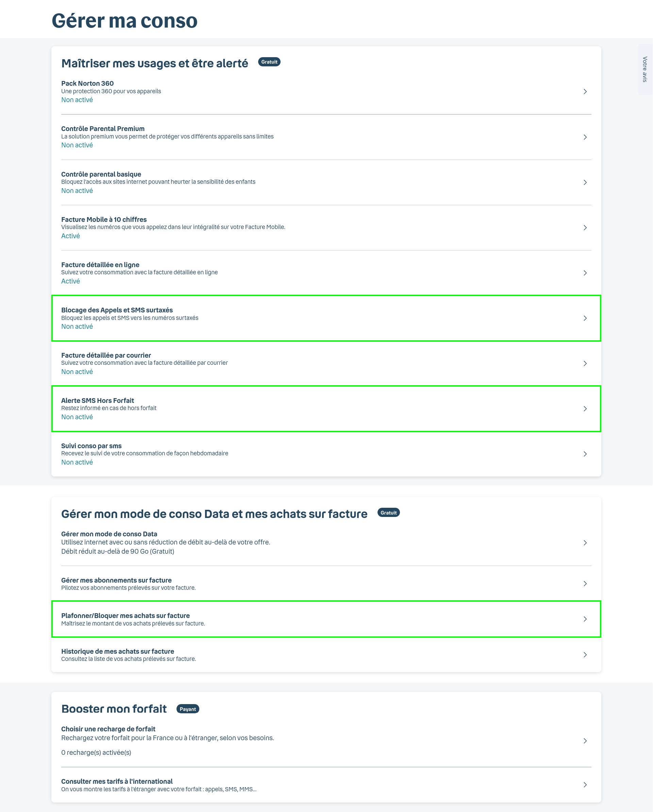Click Gratuit badge beside Maîtriser mes usages
Image resolution: width=653 pixels, height=812 pixels.
(269, 62)
